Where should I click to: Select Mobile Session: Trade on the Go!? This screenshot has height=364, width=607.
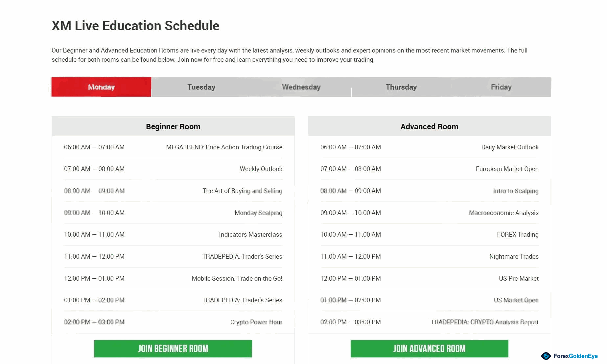(x=237, y=278)
